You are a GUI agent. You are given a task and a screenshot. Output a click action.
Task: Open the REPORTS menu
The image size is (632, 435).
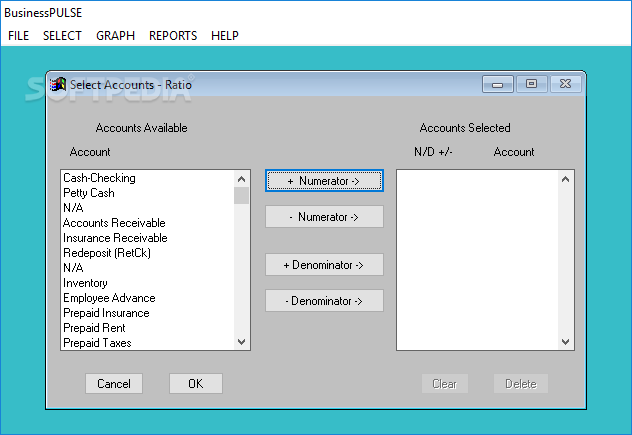(x=173, y=36)
